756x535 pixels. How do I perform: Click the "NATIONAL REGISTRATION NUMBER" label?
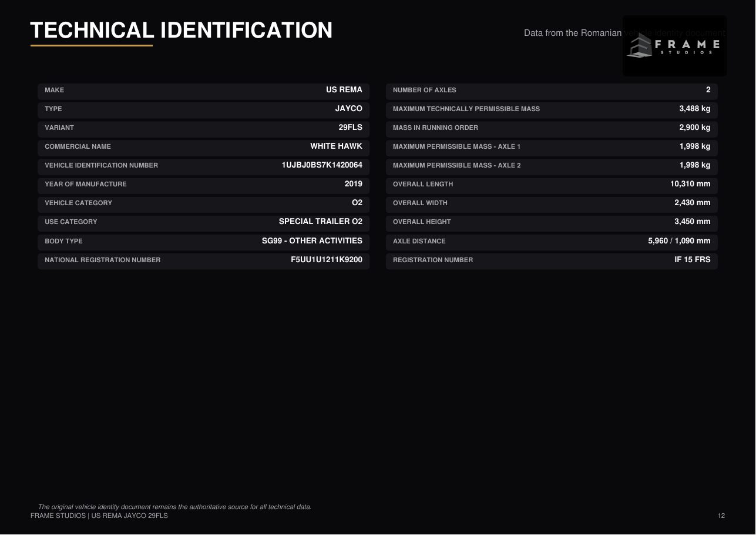coord(103,260)
